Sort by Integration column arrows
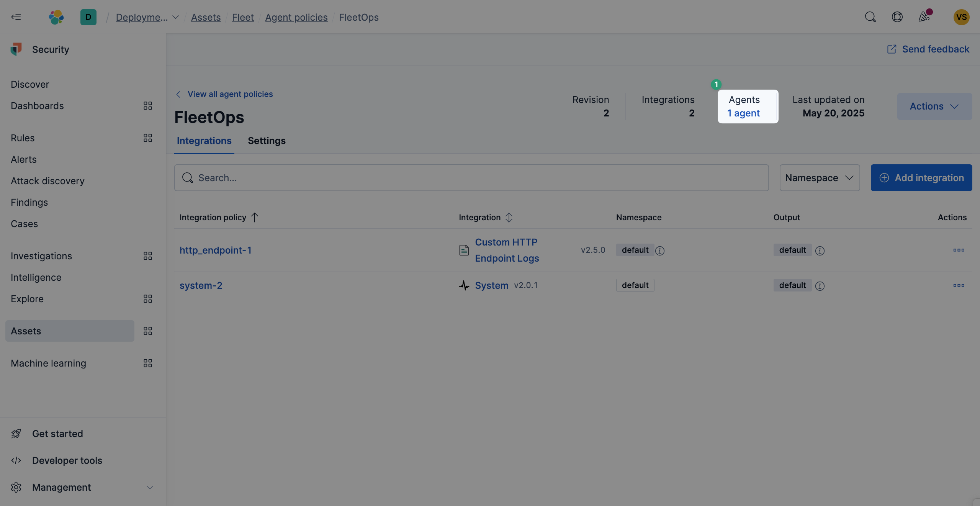The image size is (980, 506). (509, 218)
